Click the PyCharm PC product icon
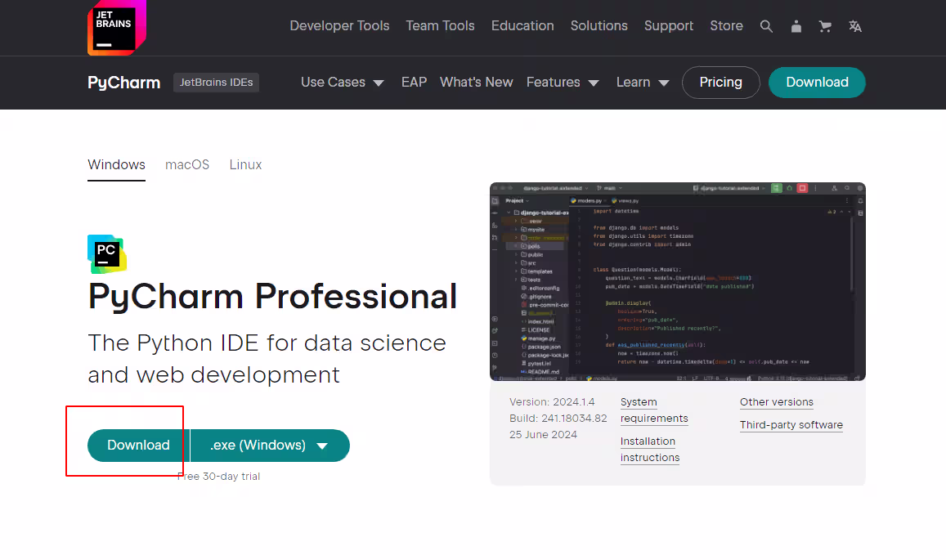The width and height of the screenshot is (946, 560). (x=107, y=253)
